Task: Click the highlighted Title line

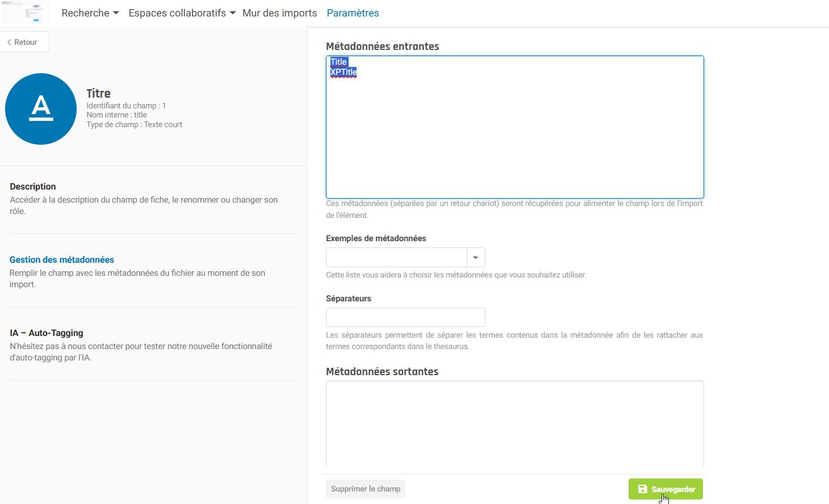Action: click(338, 62)
